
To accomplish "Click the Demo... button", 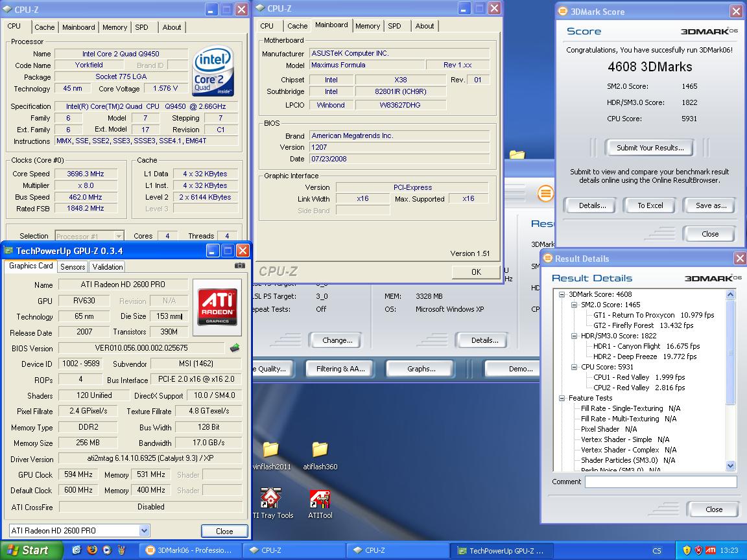I will tap(513, 369).
